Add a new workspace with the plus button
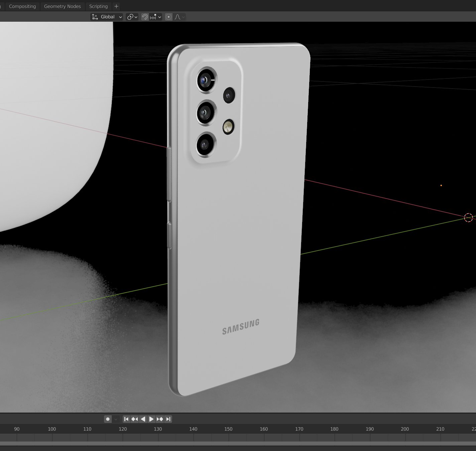This screenshot has height=451, width=476. tap(116, 6)
